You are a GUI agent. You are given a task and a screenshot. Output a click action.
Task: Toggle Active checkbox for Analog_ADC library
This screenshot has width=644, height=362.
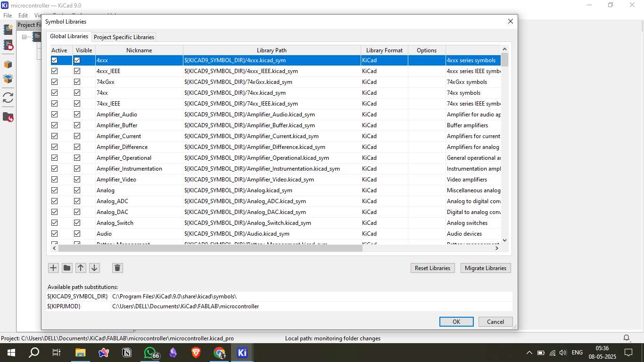[55, 201]
